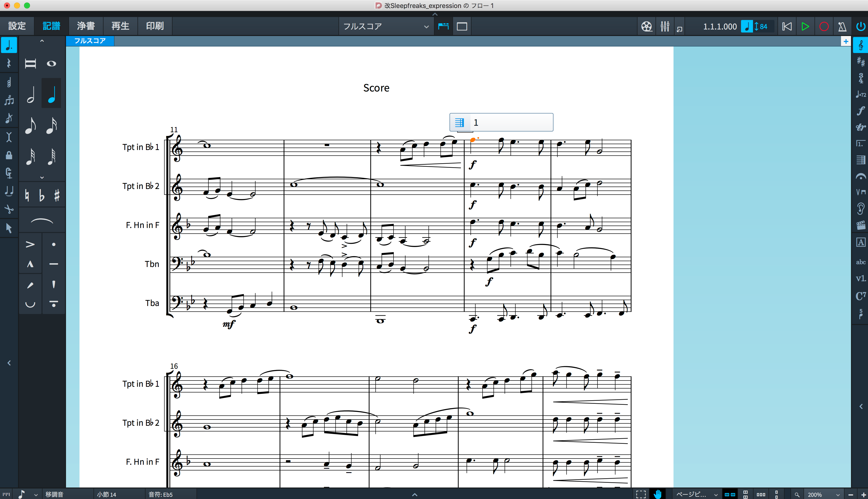Add a new tab with plus button

[x=846, y=41]
